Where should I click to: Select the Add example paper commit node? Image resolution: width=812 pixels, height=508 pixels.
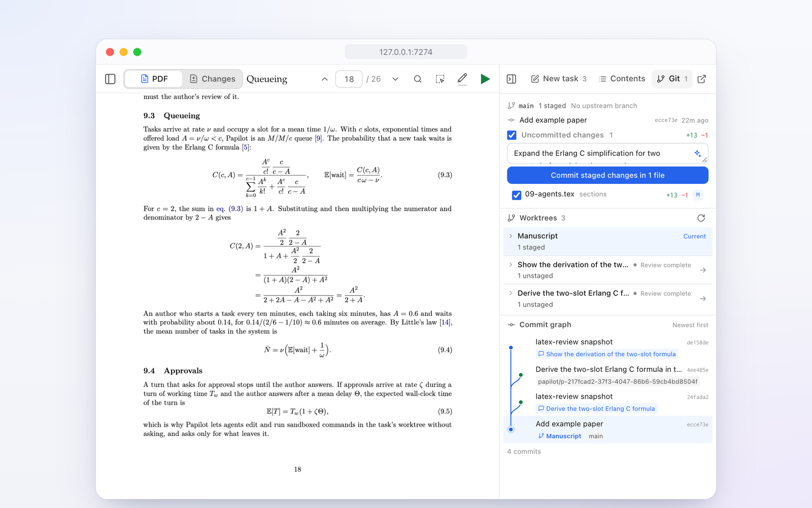click(511, 430)
